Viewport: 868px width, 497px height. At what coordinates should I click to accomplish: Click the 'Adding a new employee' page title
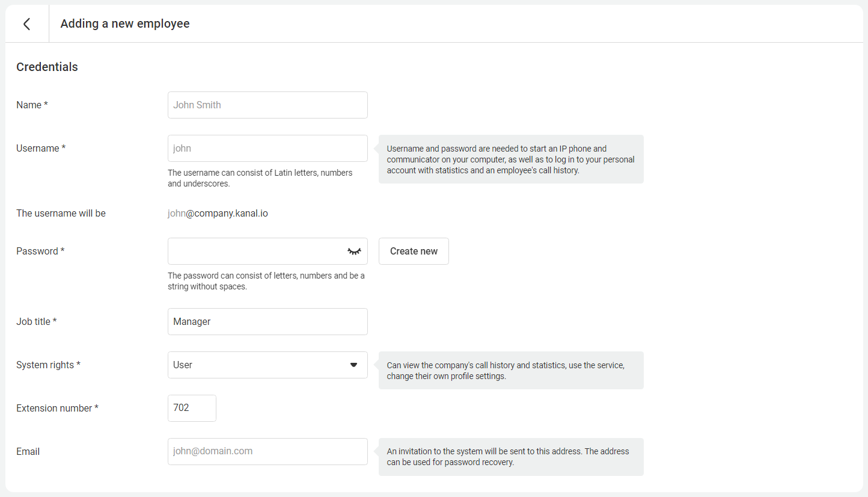125,24
